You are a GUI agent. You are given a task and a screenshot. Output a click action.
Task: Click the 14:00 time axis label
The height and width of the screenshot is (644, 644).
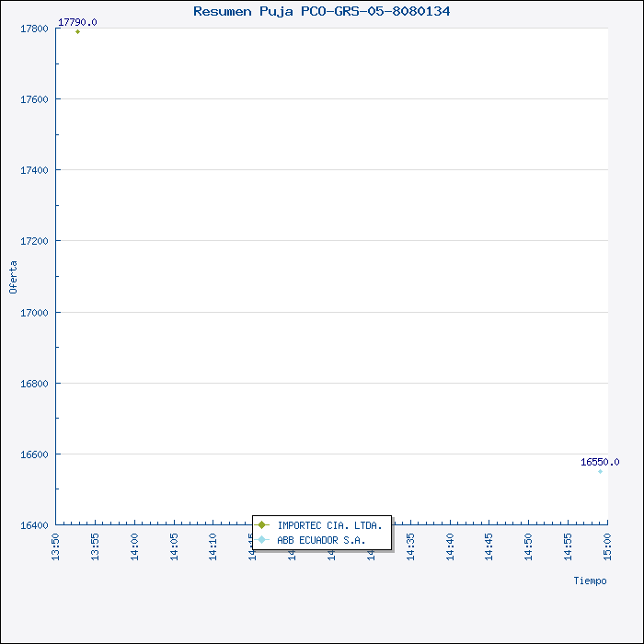(135, 545)
